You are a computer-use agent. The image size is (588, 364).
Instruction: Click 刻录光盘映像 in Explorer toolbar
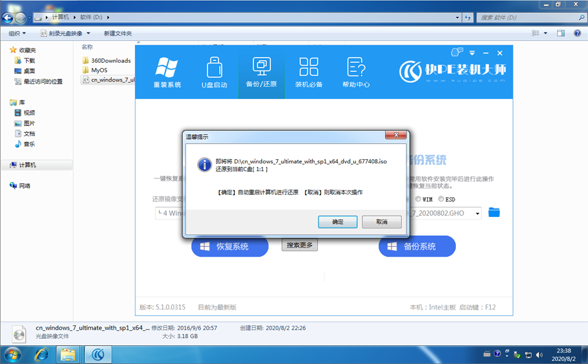tap(62, 33)
